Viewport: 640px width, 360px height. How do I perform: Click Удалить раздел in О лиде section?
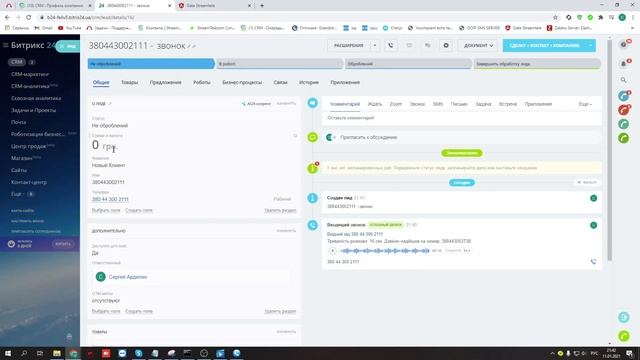(x=280, y=210)
